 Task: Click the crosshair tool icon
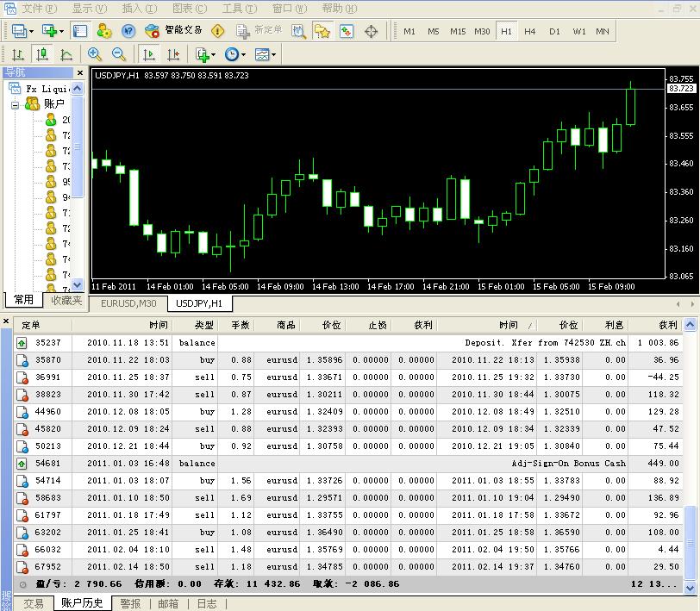372,31
